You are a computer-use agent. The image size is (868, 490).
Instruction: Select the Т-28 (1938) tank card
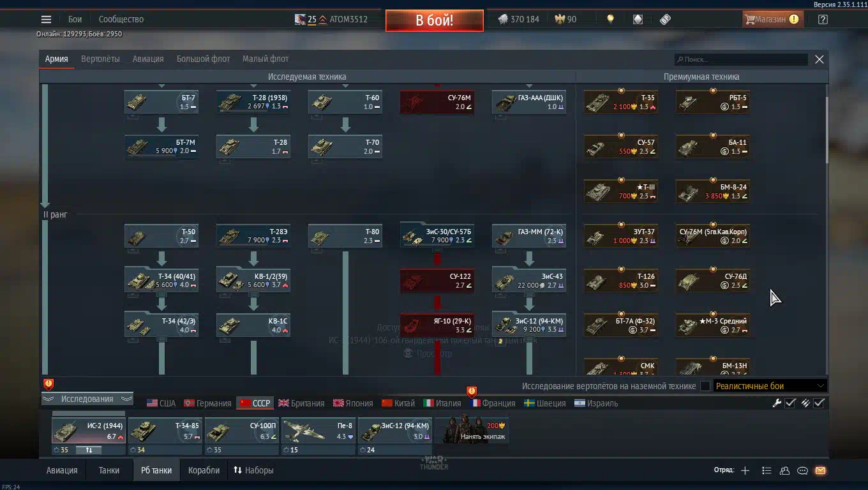pyautogui.click(x=253, y=102)
